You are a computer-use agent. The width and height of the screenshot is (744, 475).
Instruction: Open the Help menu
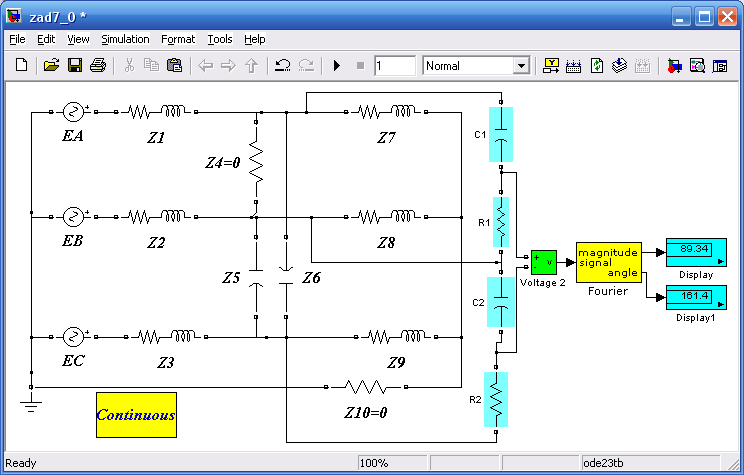click(x=255, y=39)
